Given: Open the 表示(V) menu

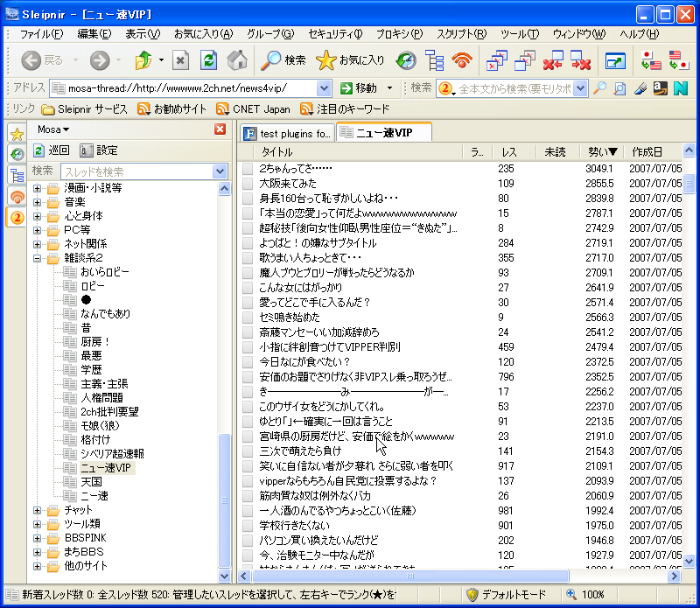Looking at the screenshot, I should (143, 34).
